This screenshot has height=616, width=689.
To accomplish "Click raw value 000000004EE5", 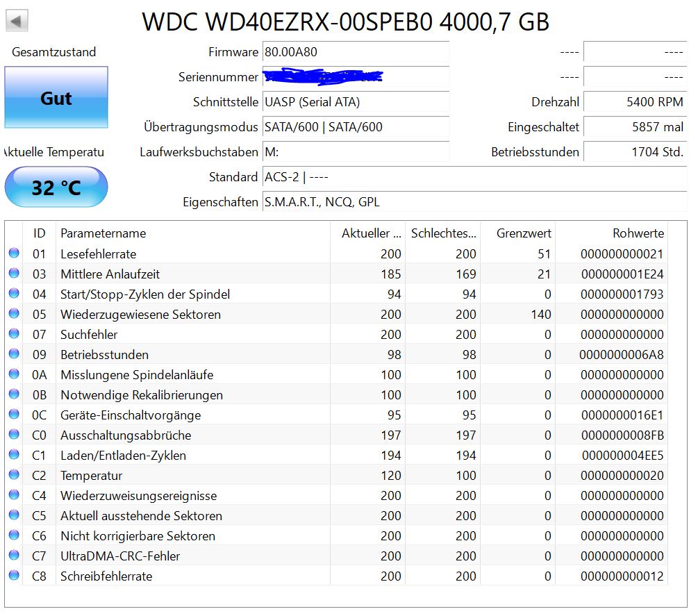I will pyautogui.click(x=622, y=456).
